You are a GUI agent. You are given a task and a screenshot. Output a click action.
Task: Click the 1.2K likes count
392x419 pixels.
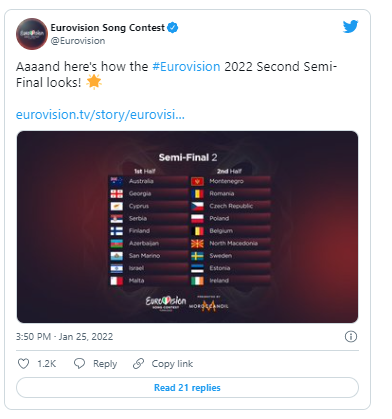(46, 364)
